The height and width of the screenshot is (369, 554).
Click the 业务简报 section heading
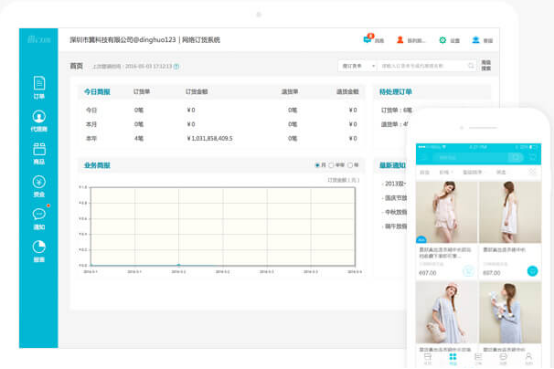tap(97, 165)
